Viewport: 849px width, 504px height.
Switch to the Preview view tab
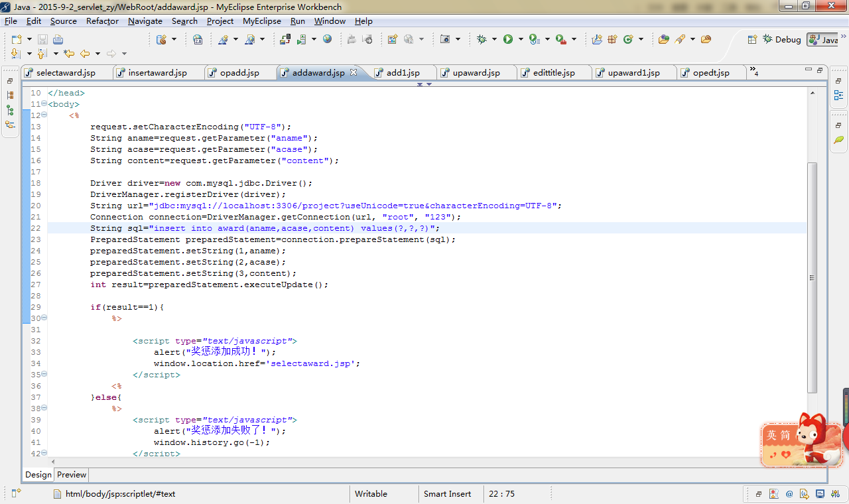[72, 475]
